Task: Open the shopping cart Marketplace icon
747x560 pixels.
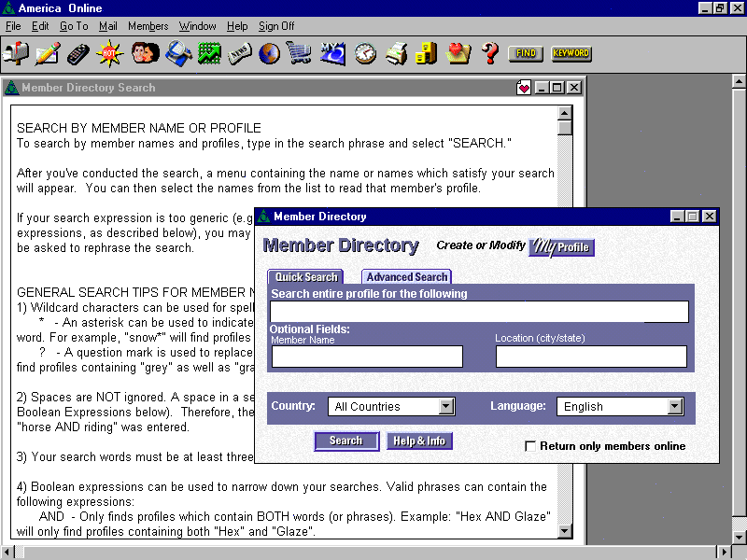Action: pyautogui.click(x=299, y=53)
